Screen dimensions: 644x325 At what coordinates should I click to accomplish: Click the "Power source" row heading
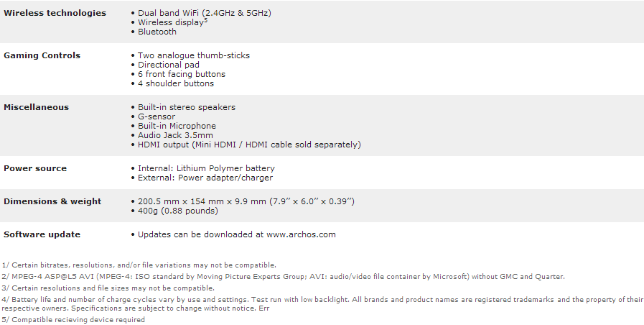35,168
